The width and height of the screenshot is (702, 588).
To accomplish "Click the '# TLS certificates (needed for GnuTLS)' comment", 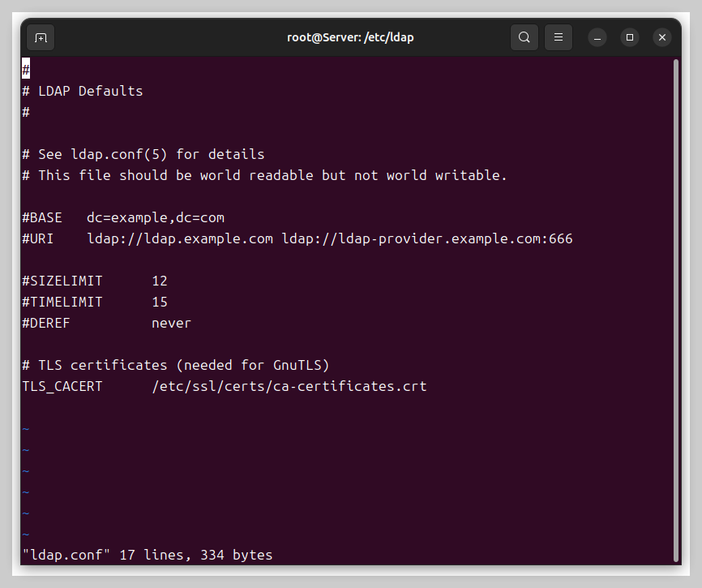I will pyautogui.click(x=176, y=366).
